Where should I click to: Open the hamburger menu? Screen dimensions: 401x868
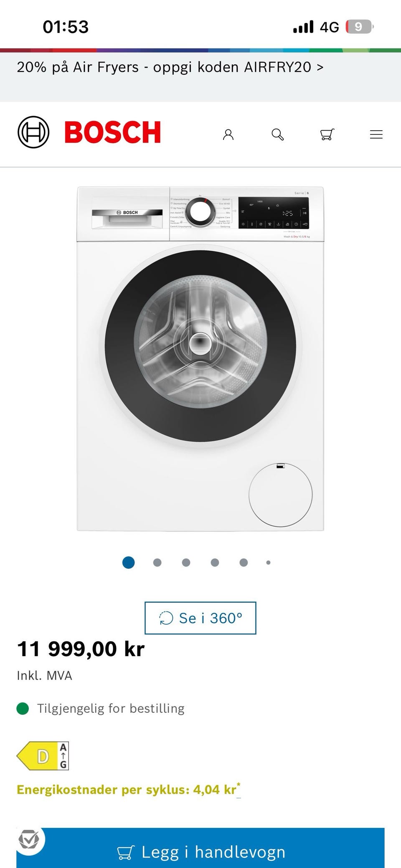click(376, 135)
